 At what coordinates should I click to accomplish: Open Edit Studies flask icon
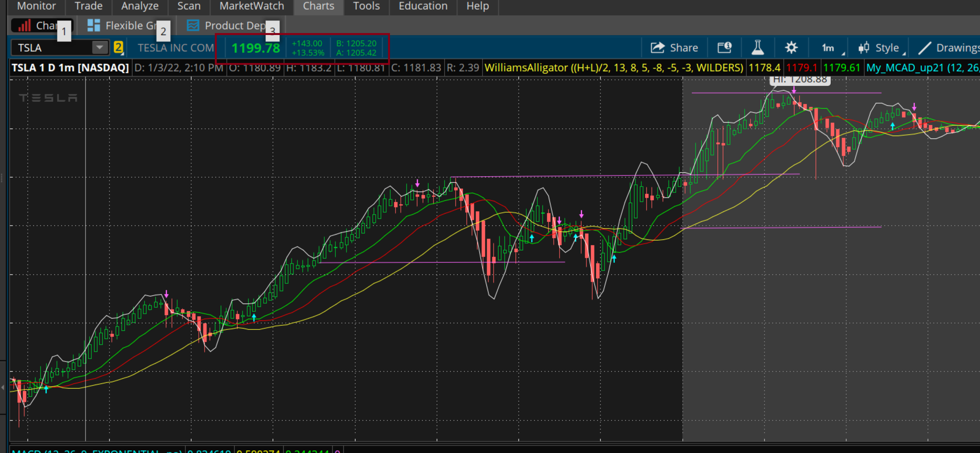click(x=757, y=48)
